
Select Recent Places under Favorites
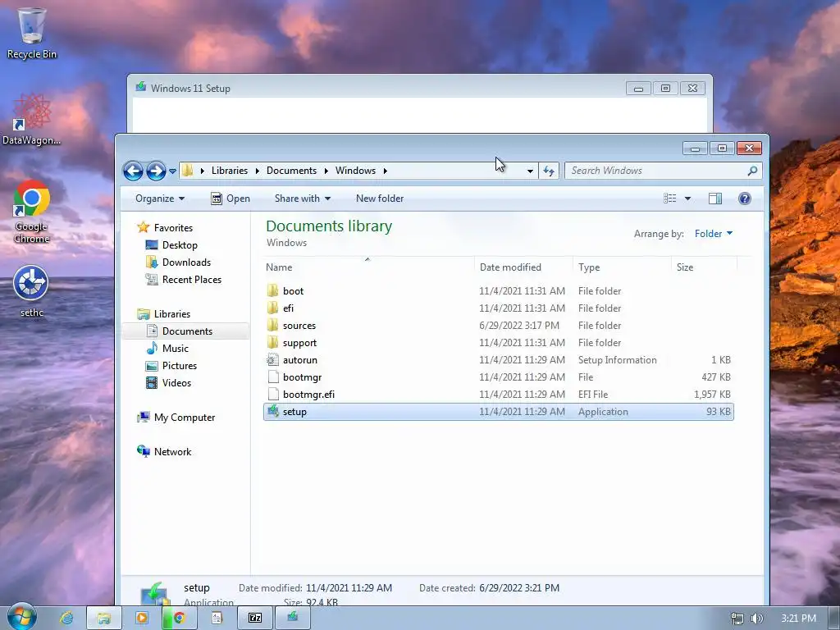coord(184,279)
